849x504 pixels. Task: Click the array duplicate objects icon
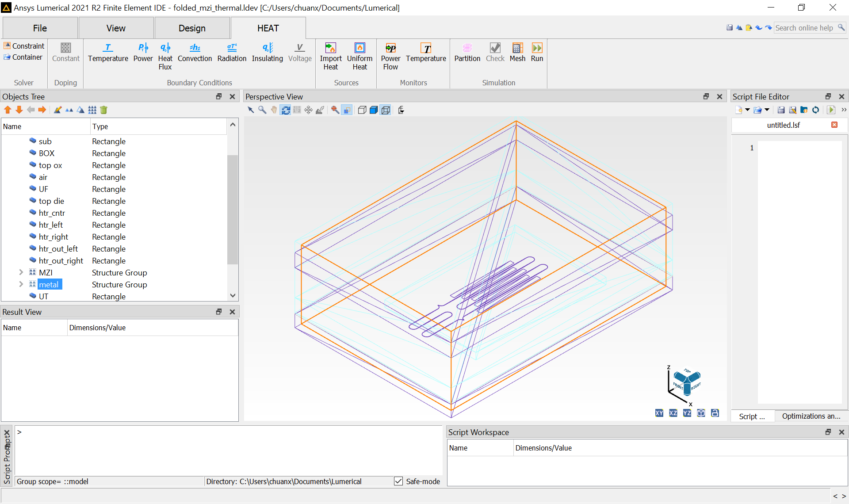92,110
